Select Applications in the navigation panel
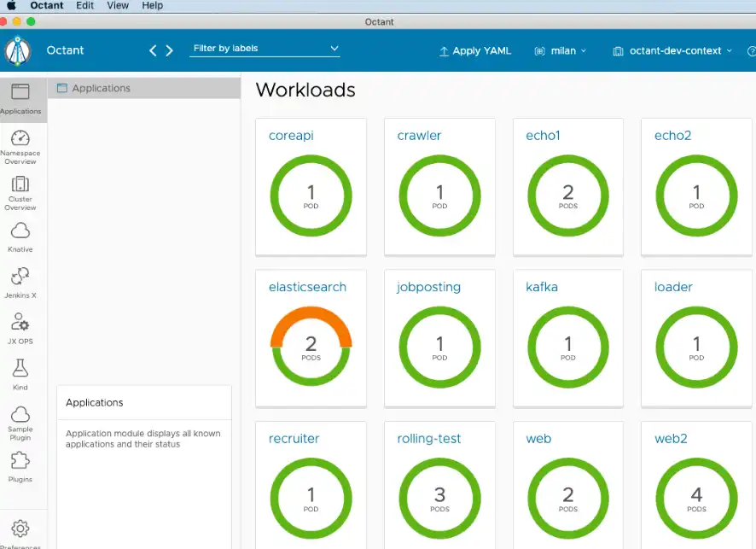Screen dimensions: 756x549 tap(144, 88)
